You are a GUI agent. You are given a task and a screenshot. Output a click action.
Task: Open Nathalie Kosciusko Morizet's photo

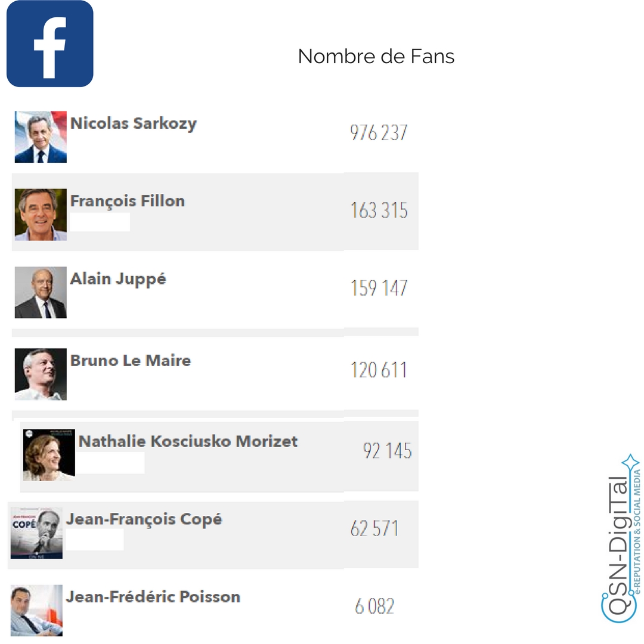pos(49,455)
